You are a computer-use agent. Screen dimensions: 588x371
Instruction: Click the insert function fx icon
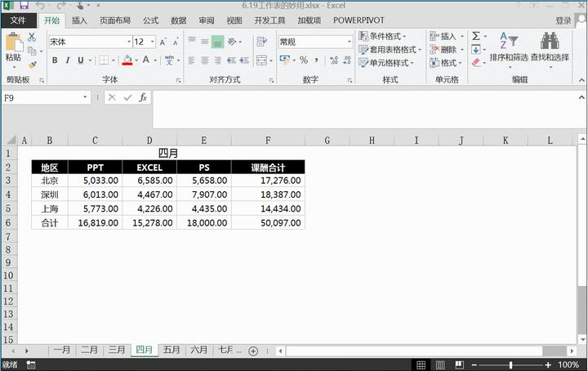[143, 97]
